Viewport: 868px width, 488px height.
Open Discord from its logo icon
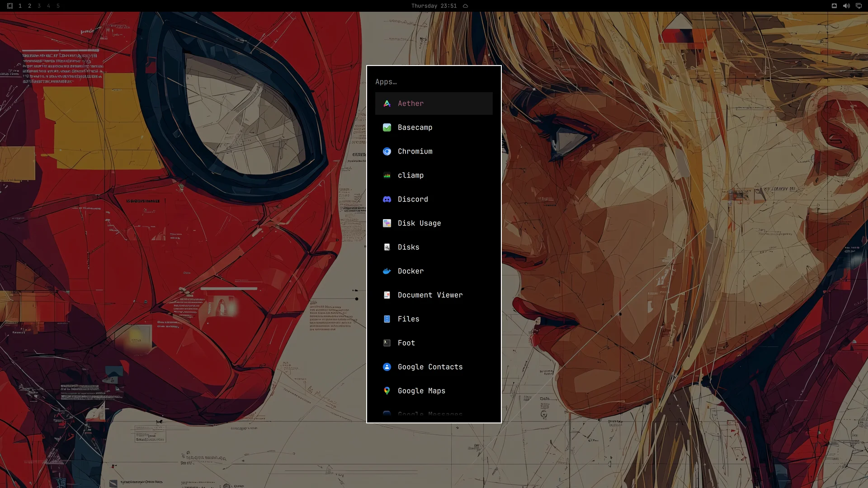coord(387,199)
